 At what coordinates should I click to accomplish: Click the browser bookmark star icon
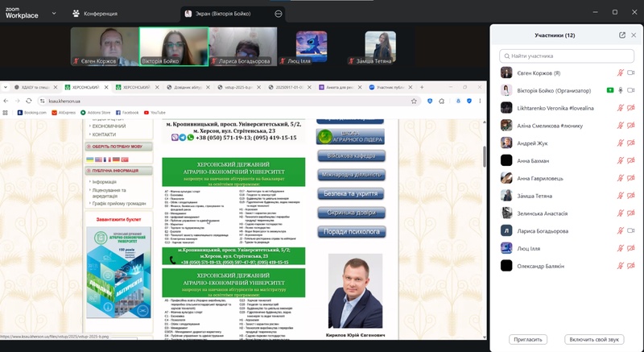tap(415, 101)
